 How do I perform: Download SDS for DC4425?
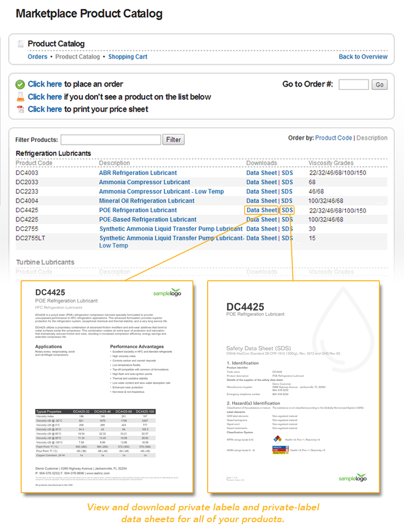tap(287, 210)
